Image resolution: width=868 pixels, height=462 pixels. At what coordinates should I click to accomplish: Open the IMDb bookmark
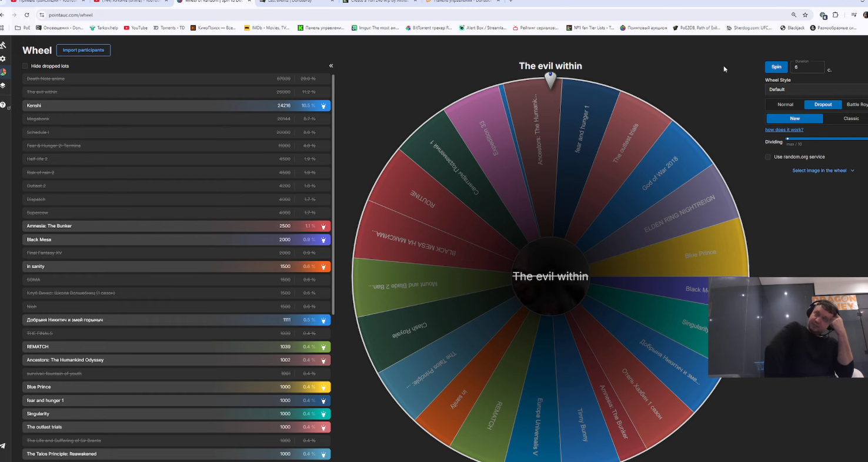(266, 28)
